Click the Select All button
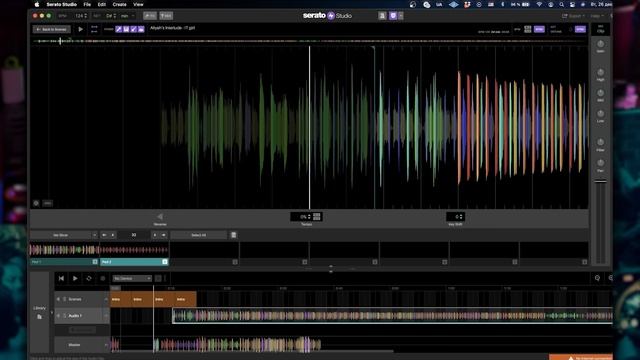 pos(198,235)
